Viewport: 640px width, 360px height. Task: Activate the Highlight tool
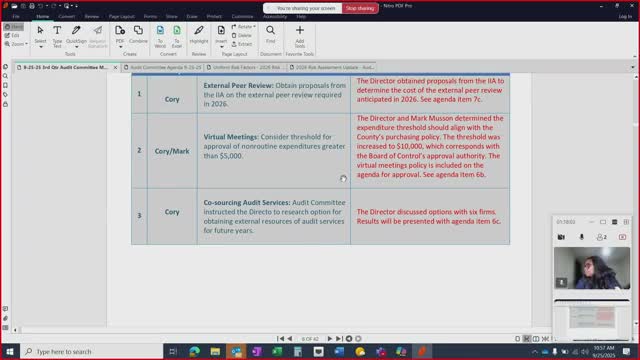[x=199, y=35]
